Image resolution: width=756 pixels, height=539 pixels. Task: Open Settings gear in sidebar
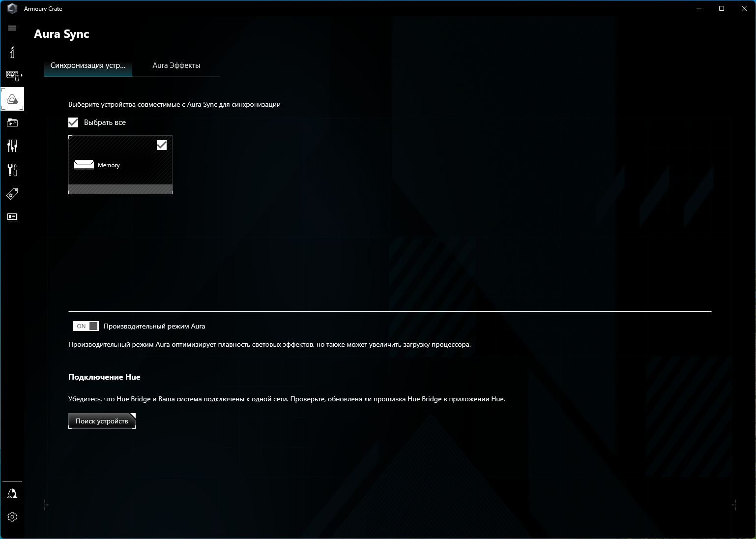click(12, 517)
